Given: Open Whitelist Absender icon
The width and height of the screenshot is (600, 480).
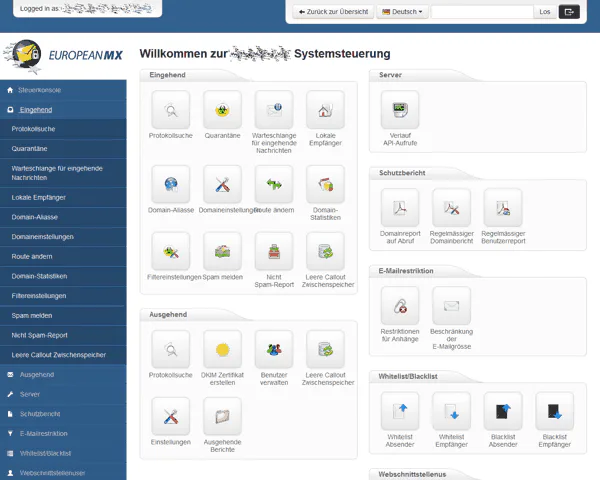Looking at the screenshot, I should point(400,411).
